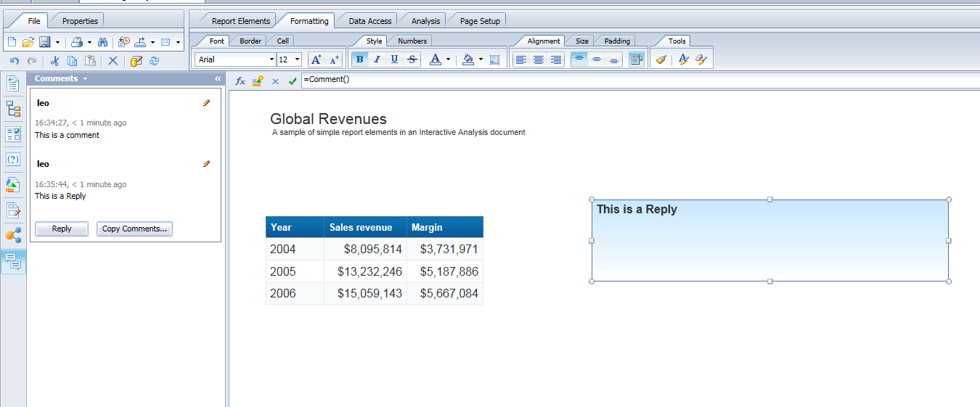
Task: Create a new document with New icon
Action: point(12,42)
